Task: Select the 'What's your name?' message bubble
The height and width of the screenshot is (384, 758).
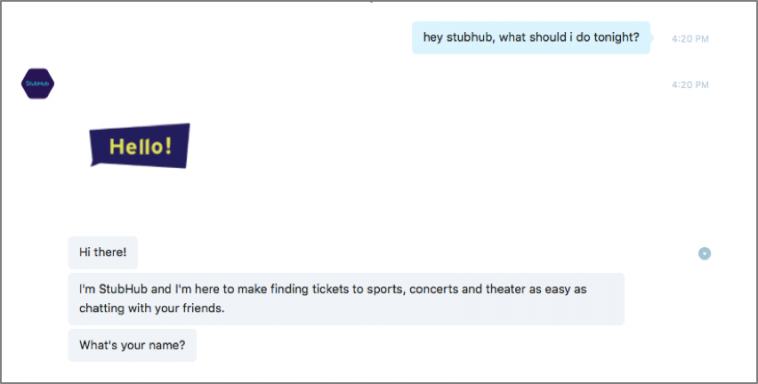Action: (x=132, y=345)
